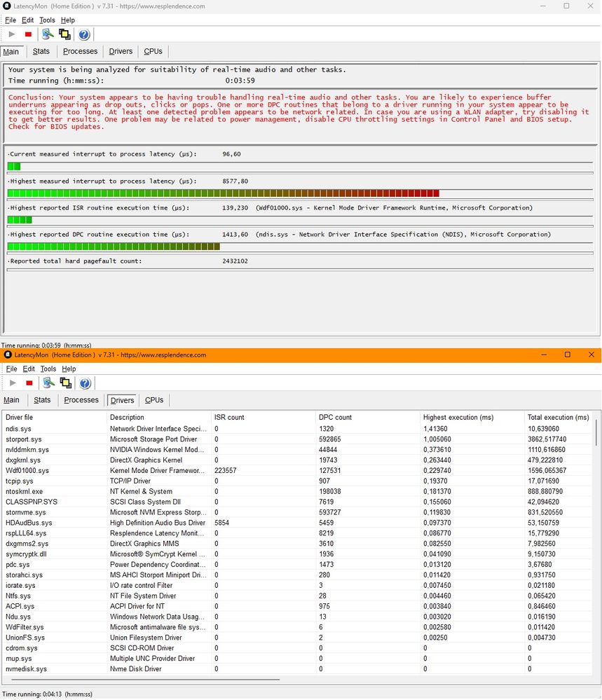Viewport: 602px width, 700px height.
Task: Sort by DPC count column header
Action: pyautogui.click(x=367, y=418)
